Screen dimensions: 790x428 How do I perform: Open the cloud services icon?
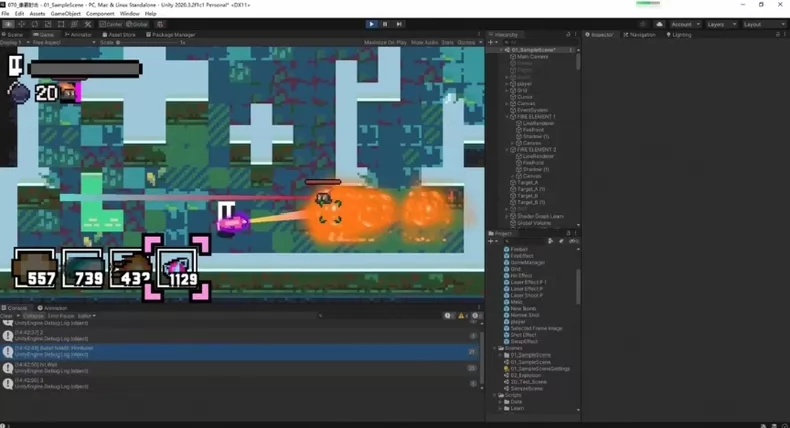pyautogui.click(x=659, y=24)
